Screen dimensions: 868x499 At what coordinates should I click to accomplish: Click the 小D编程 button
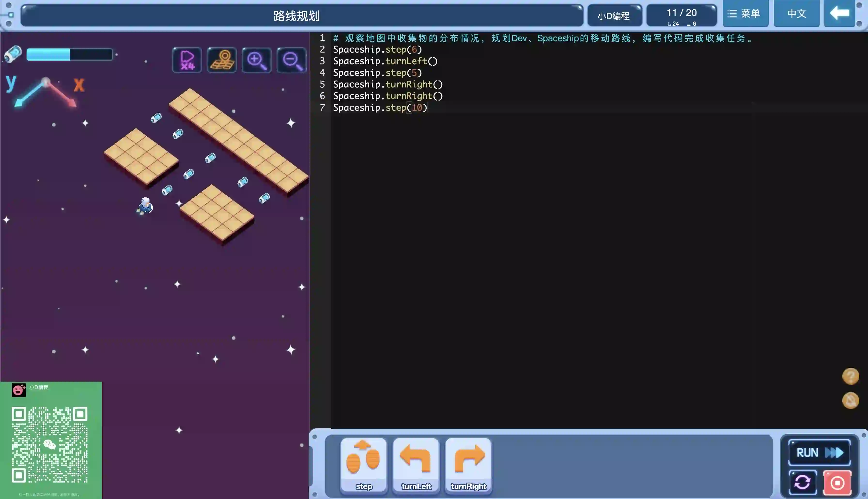pyautogui.click(x=614, y=16)
